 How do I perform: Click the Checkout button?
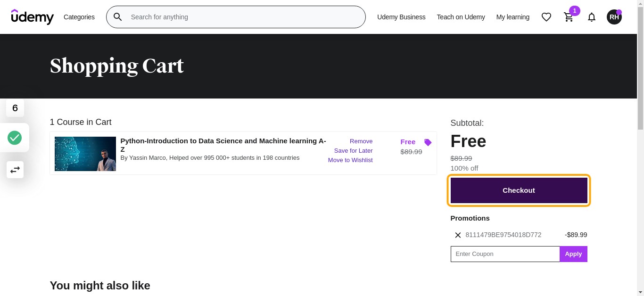coord(519,190)
